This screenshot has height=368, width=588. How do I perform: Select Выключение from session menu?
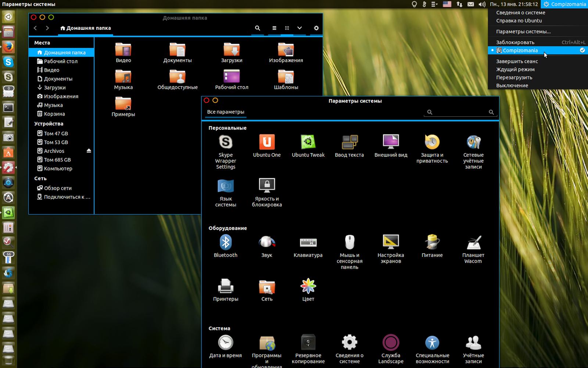click(538, 86)
